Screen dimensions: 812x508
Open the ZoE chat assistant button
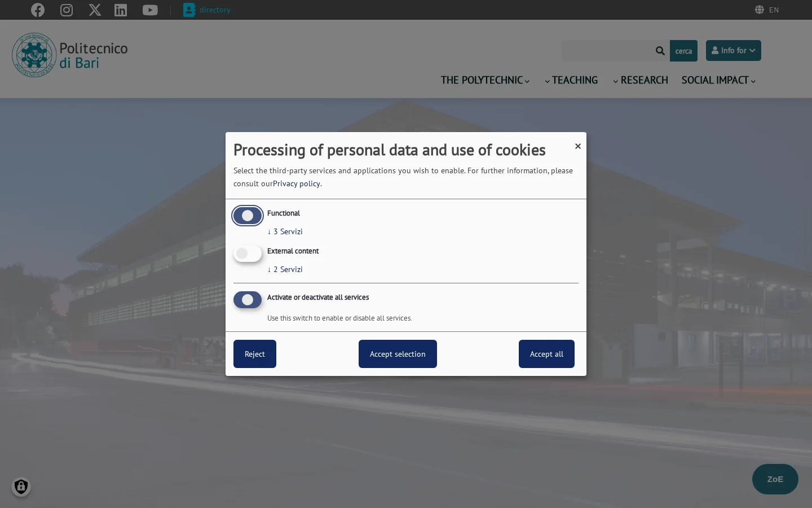775,479
